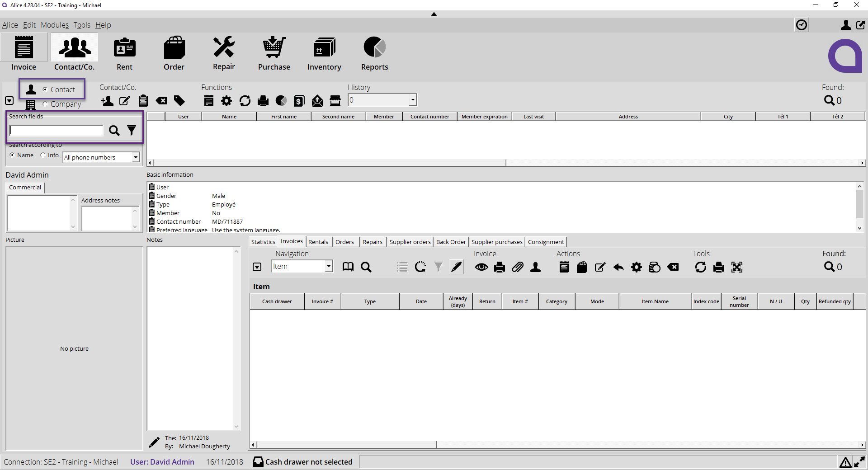Open the statistics pie chart icon in Functions
Image resolution: width=868 pixels, height=470 pixels.
[281, 101]
